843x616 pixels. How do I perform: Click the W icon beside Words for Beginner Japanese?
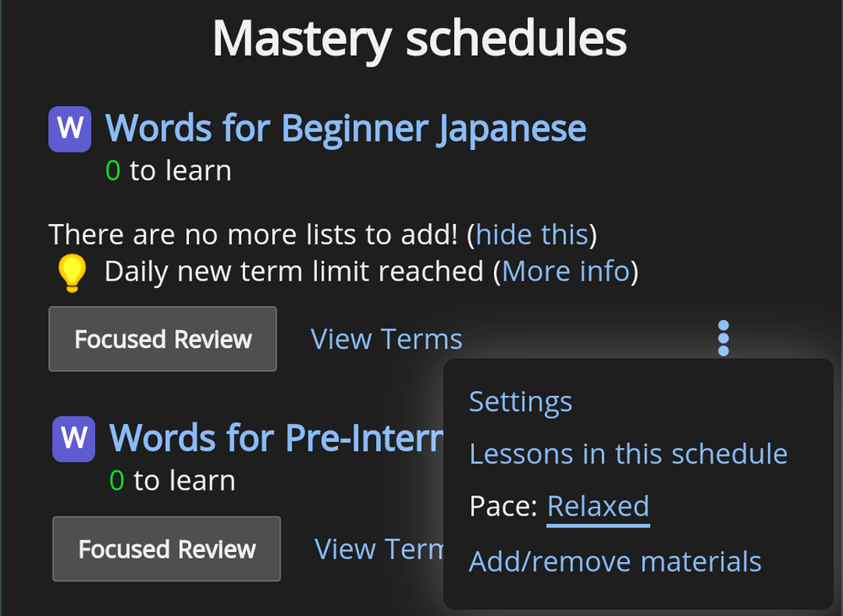point(70,129)
